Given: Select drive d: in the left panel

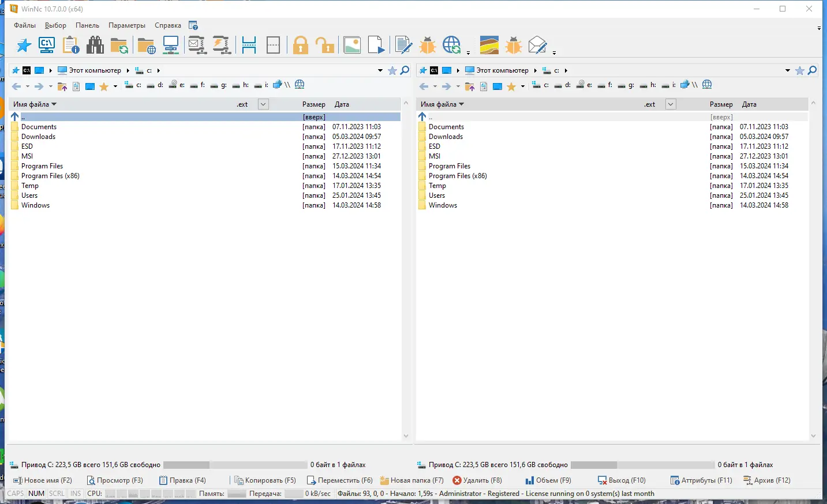Looking at the screenshot, I should coord(155,85).
